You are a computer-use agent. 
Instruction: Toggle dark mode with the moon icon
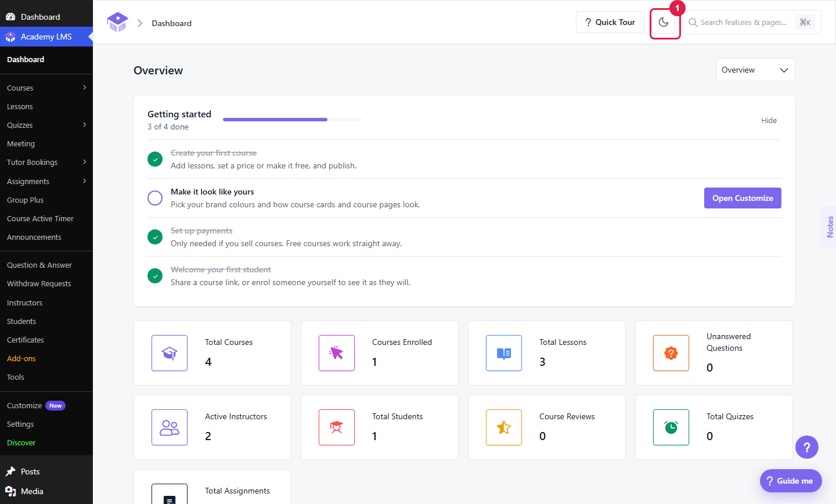(664, 23)
